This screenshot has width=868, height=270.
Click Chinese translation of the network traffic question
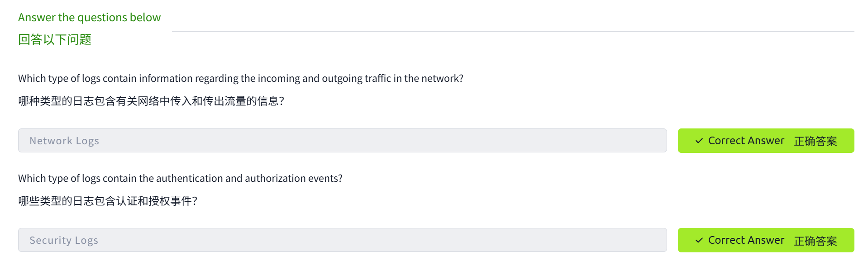[x=151, y=101]
